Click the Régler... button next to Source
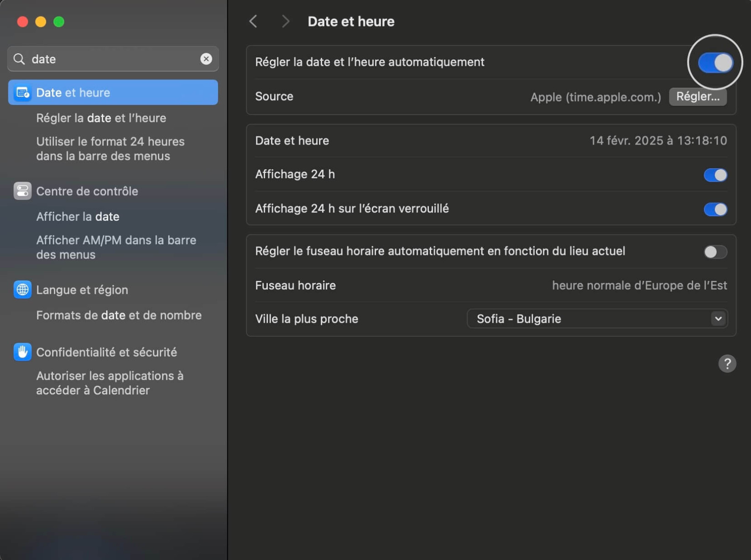This screenshot has width=751, height=560. [x=698, y=97]
